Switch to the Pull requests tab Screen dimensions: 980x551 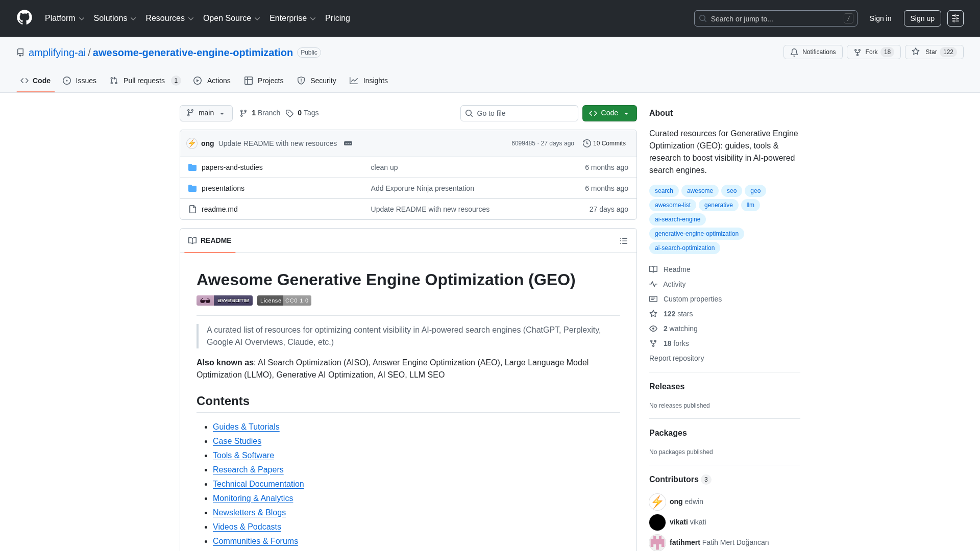click(144, 81)
